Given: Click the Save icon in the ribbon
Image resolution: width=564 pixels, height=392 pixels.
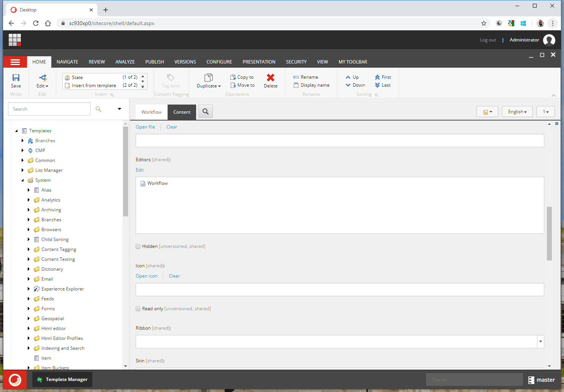Looking at the screenshot, I should click(16, 78).
